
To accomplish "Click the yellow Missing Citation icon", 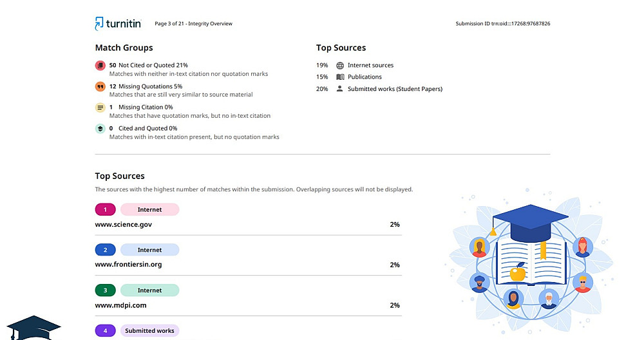I will coord(100,108).
